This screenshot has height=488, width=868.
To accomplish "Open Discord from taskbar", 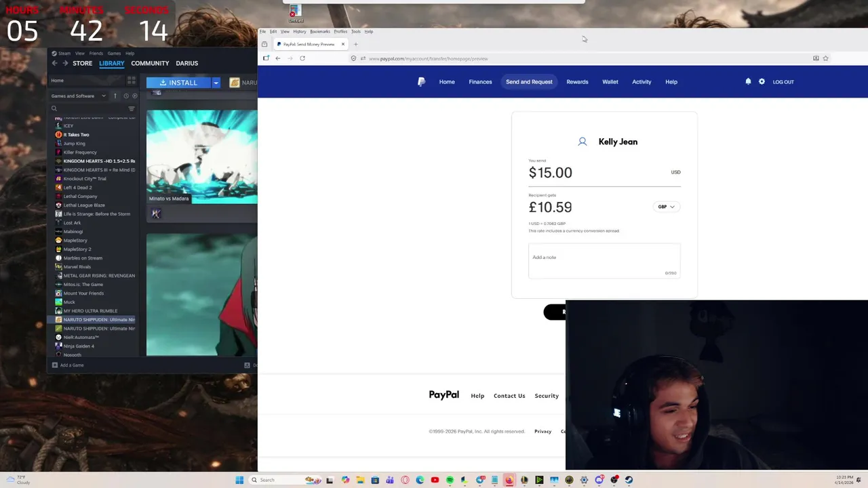I will pyautogui.click(x=599, y=480).
